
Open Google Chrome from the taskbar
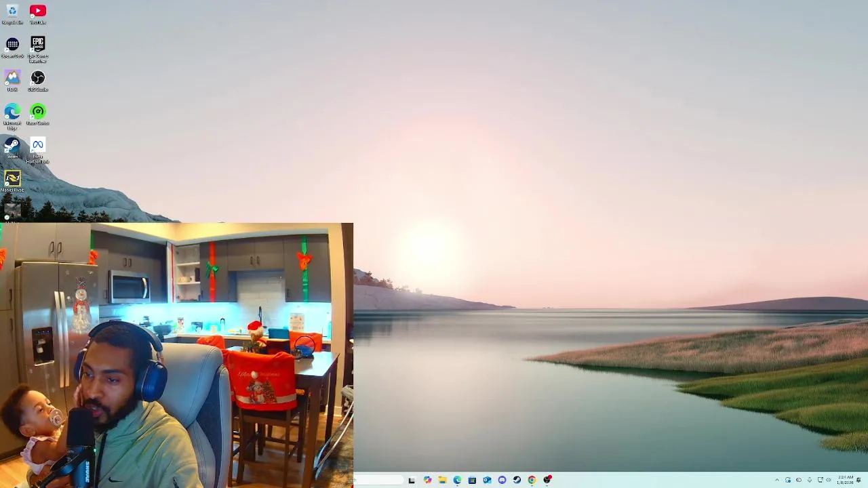tap(532, 480)
